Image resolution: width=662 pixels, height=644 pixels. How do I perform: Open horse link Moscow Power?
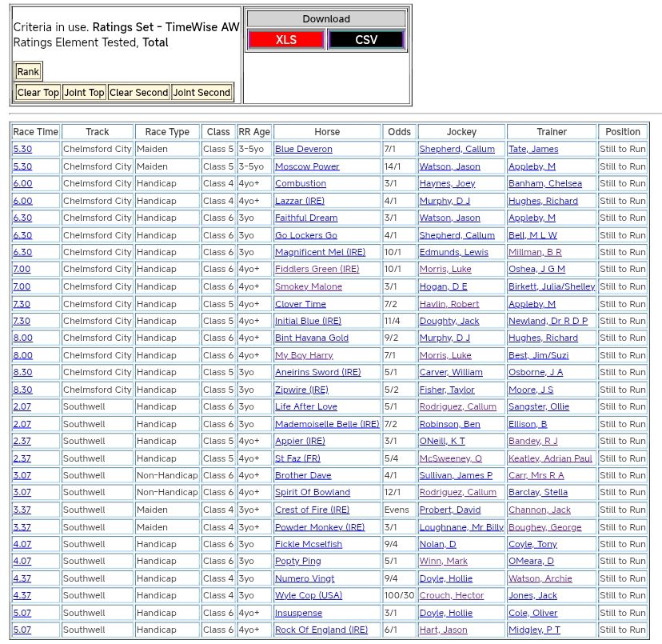(307, 166)
